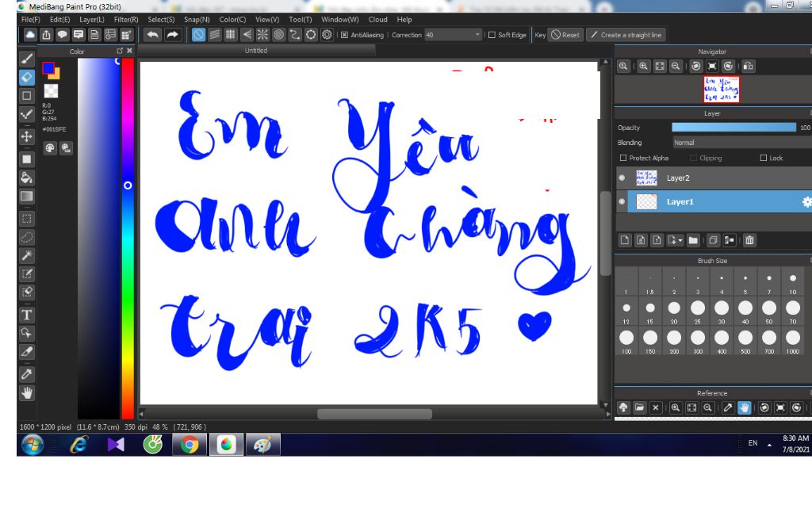
Task: Select the Brush tool in the left toolbar
Action: [27, 59]
